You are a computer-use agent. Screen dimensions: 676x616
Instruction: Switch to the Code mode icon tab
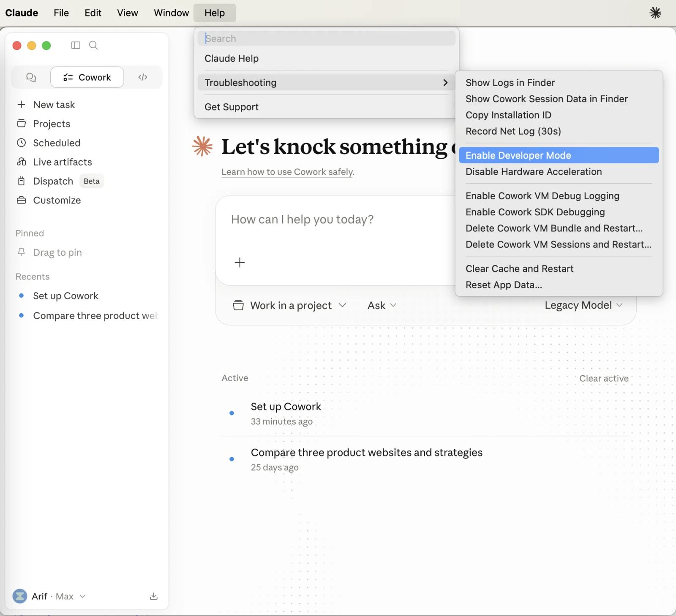[143, 77]
